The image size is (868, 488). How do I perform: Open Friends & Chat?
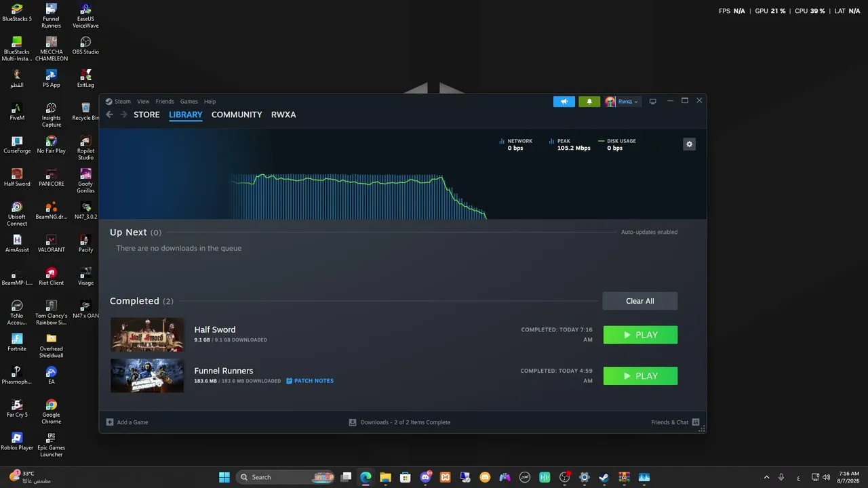(675, 422)
